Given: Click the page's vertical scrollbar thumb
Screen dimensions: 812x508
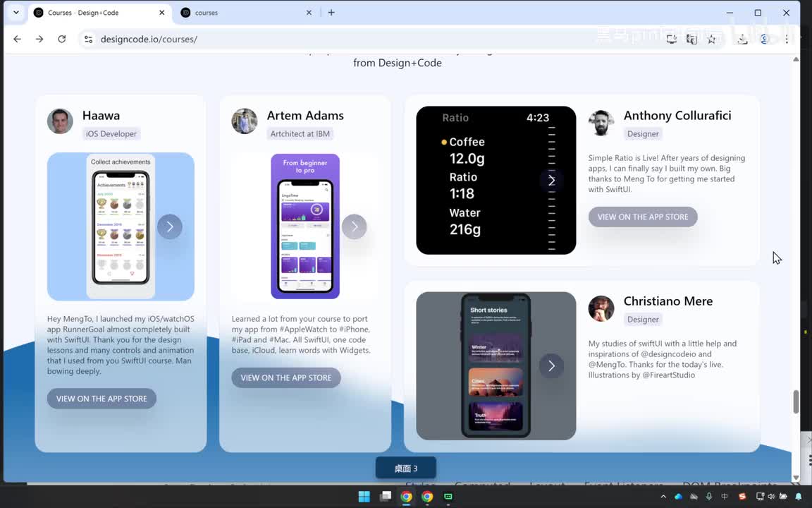Looking at the screenshot, I should [796, 401].
